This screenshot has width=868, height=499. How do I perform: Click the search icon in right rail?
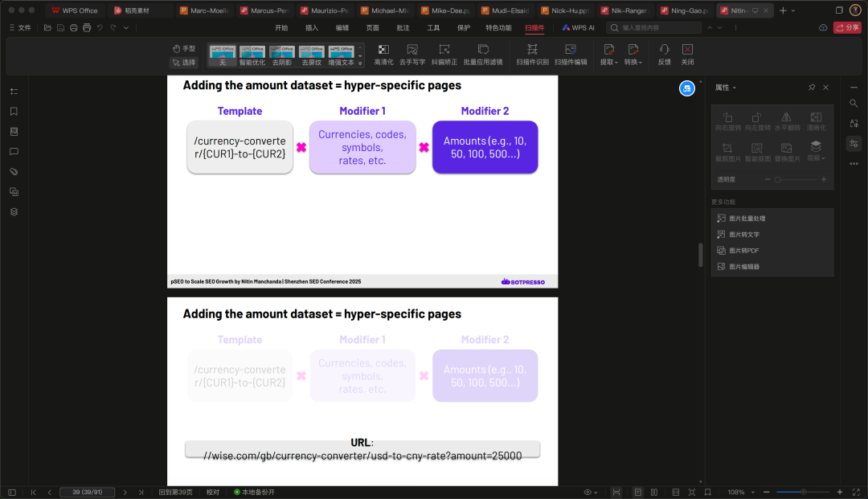point(854,104)
